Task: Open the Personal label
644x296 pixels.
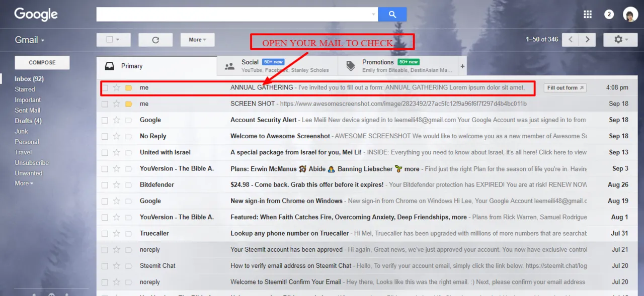Action: point(27,142)
